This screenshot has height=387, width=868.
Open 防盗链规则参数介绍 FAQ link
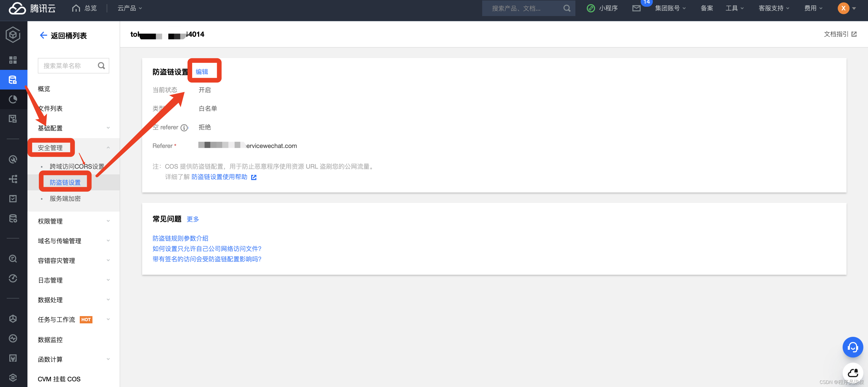click(x=180, y=238)
